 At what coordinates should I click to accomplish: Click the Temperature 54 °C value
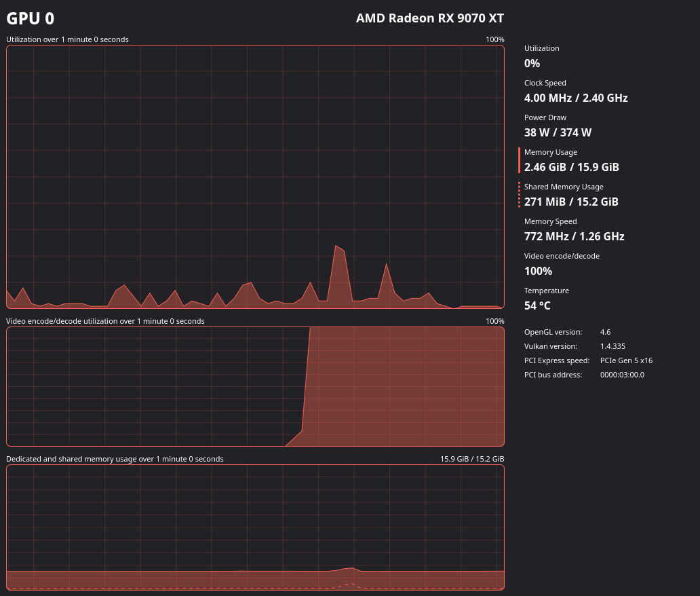tap(537, 305)
